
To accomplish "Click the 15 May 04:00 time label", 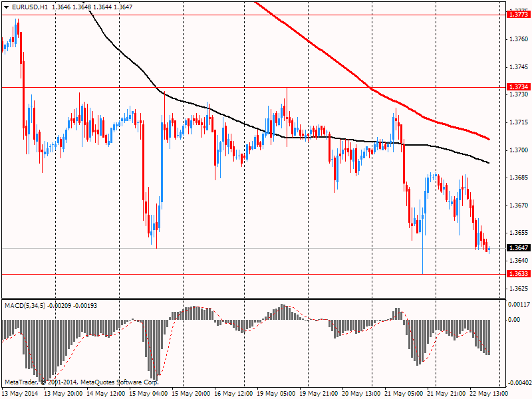I will tap(148, 394).
